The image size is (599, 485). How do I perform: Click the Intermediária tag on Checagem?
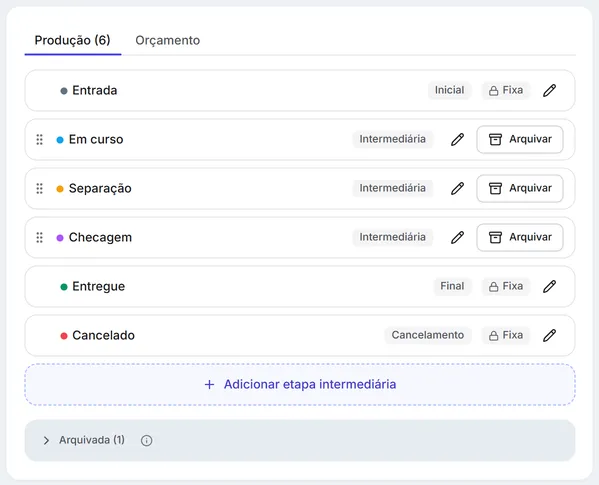point(393,237)
